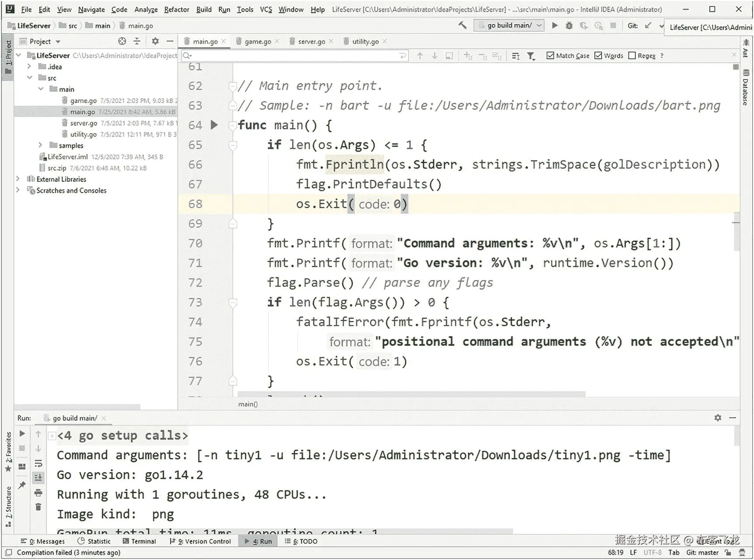Rerun the program in the Run panel
This screenshot has height=560, width=754.
click(22, 433)
